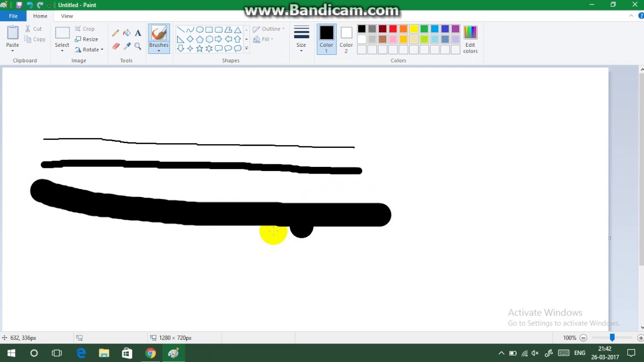Choose the Up arrow shape

click(238, 39)
